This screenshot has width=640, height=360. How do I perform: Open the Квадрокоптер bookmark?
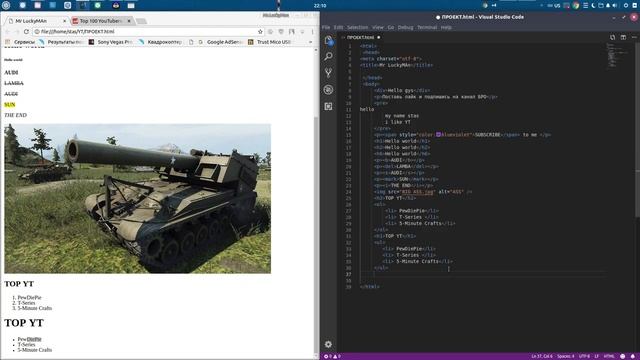point(160,42)
